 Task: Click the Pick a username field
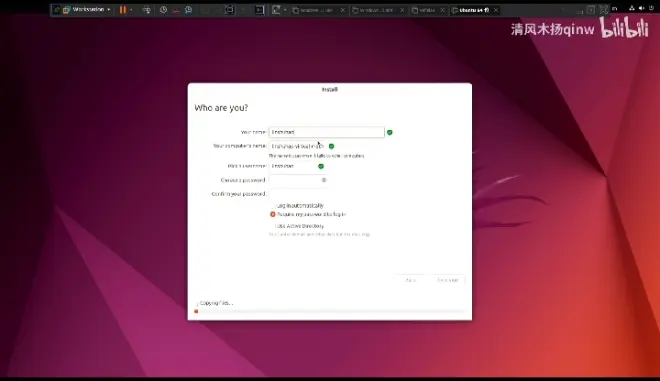point(292,166)
